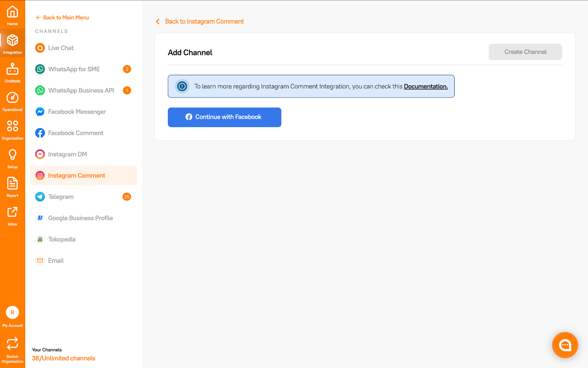
Task: Click the Instagram Comment icon
Action: 40,176
